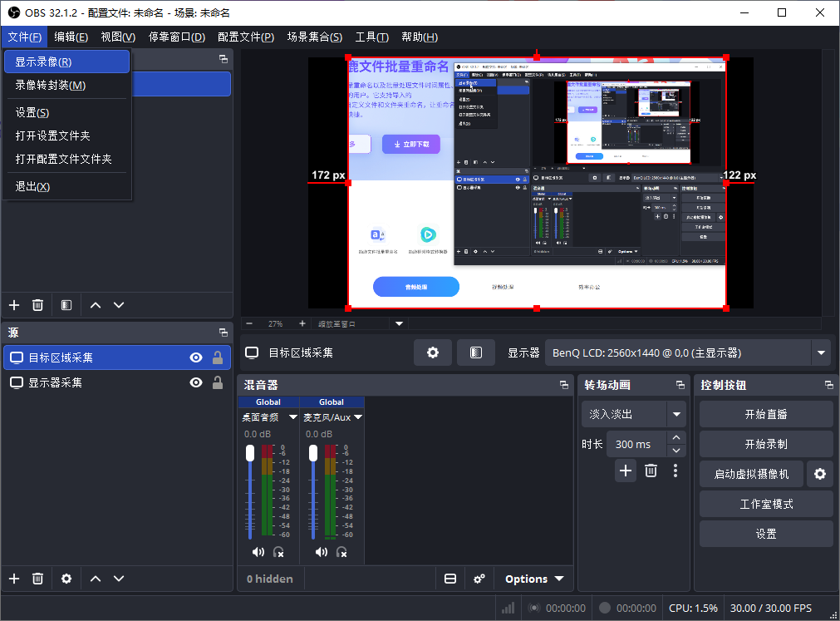
Task: Choose 退出(X) menu entry
Action: click(67, 186)
